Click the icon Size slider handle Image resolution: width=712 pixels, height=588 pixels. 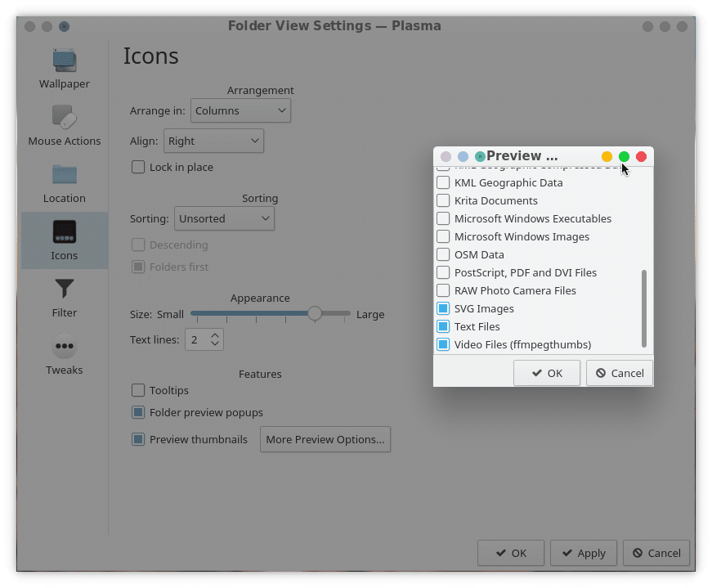(314, 313)
